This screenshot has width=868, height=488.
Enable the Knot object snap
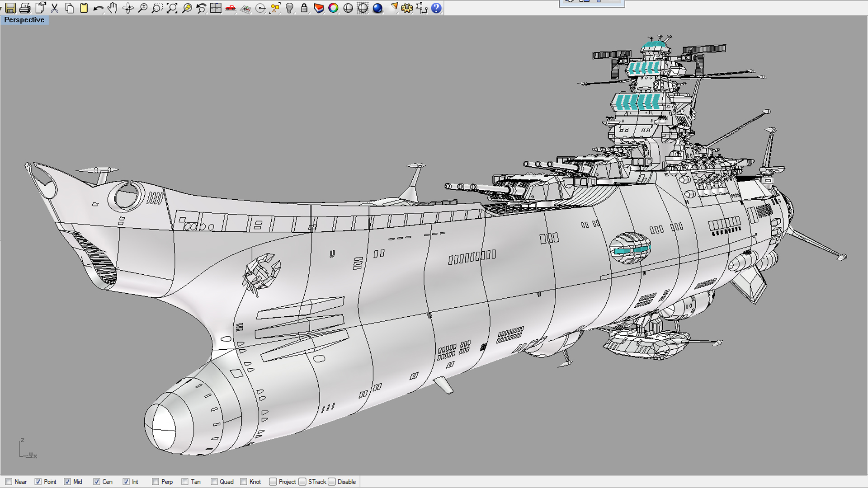(x=244, y=482)
